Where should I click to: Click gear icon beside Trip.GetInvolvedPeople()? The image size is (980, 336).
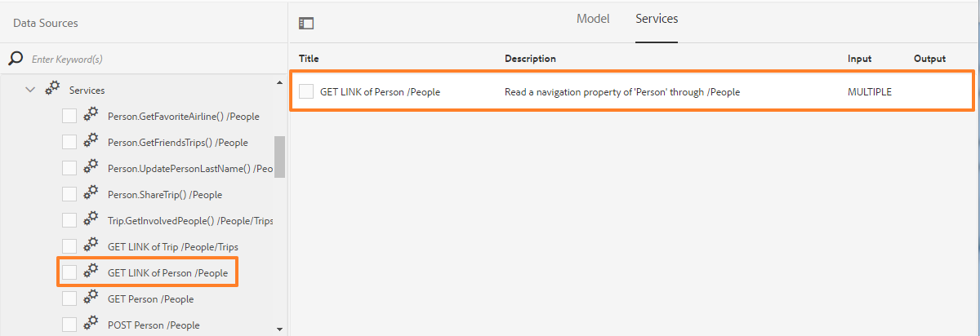(91, 220)
